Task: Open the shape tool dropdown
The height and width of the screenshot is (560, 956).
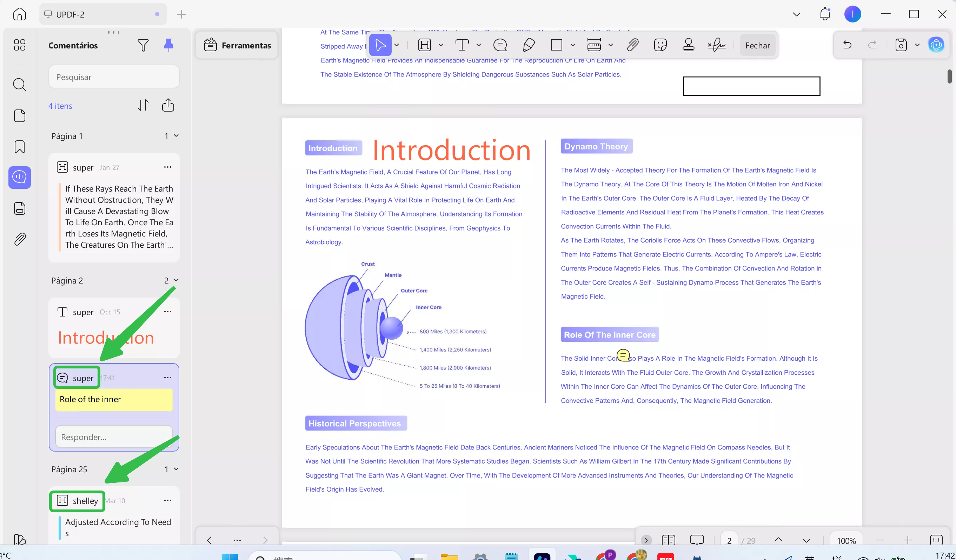Action: 572,45
